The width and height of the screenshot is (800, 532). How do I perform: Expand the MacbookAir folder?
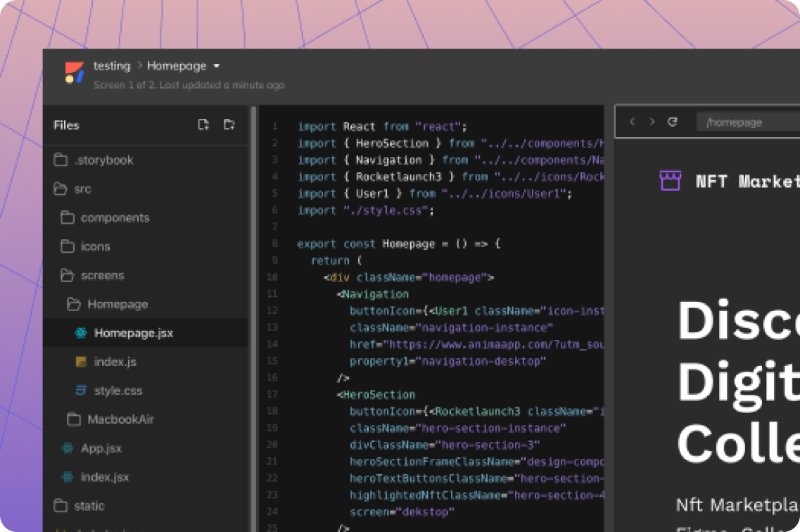[74, 419]
